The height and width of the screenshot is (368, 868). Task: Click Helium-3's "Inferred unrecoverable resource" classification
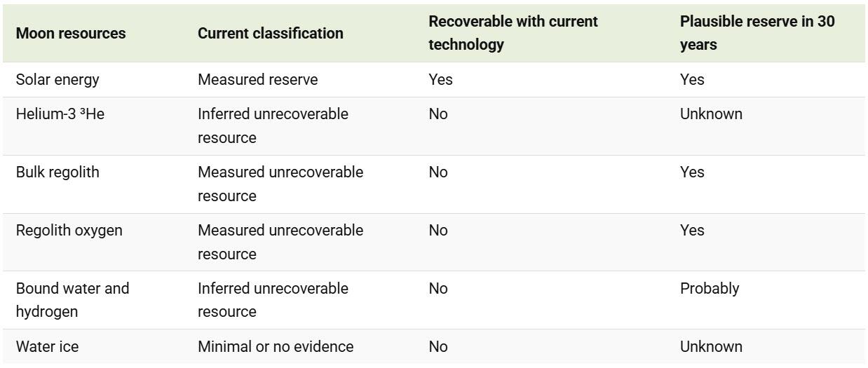(273, 125)
